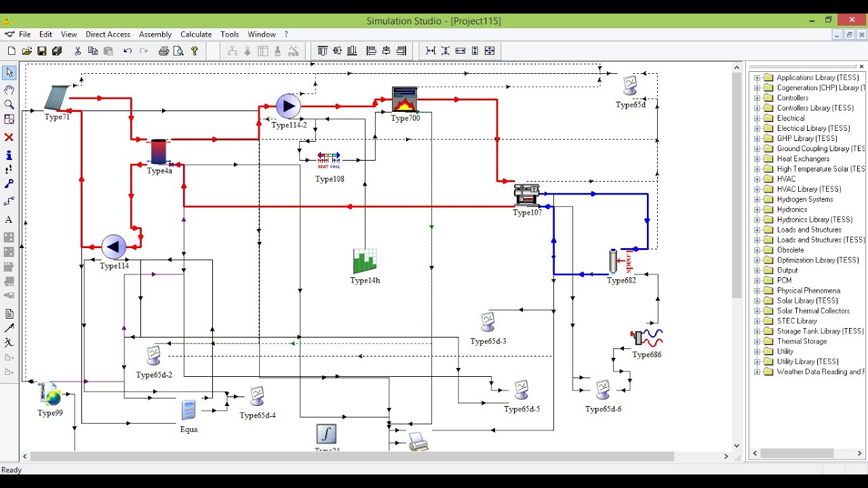Select the Type682 load component
868x488 pixels.
pos(614,262)
